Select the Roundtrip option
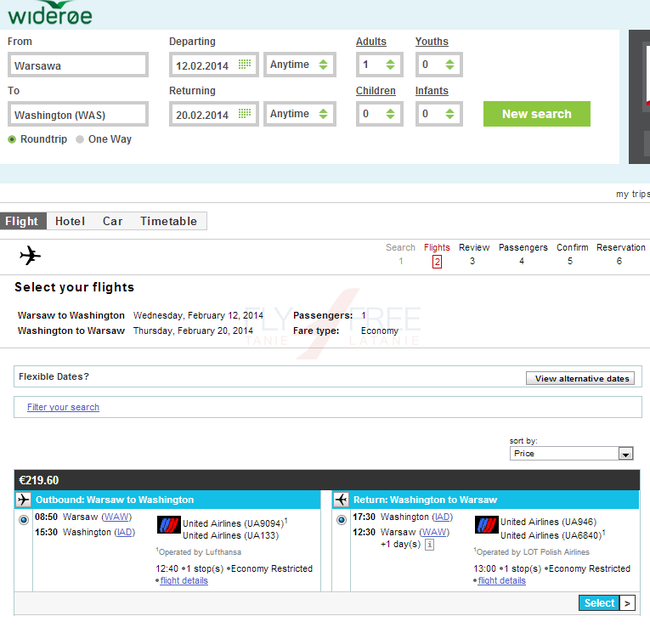This screenshot has width=650, height=633. coord(12,139)
